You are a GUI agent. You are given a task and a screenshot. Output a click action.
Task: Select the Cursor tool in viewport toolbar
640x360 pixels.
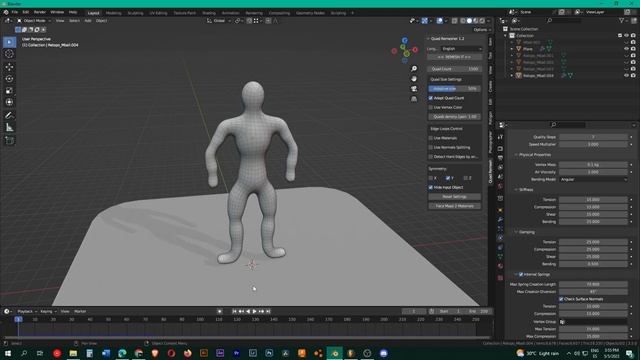[9, 54]
